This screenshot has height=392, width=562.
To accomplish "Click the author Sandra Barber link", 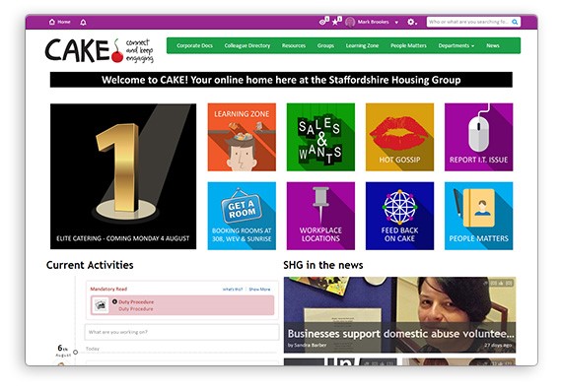I will coord(311,345).
